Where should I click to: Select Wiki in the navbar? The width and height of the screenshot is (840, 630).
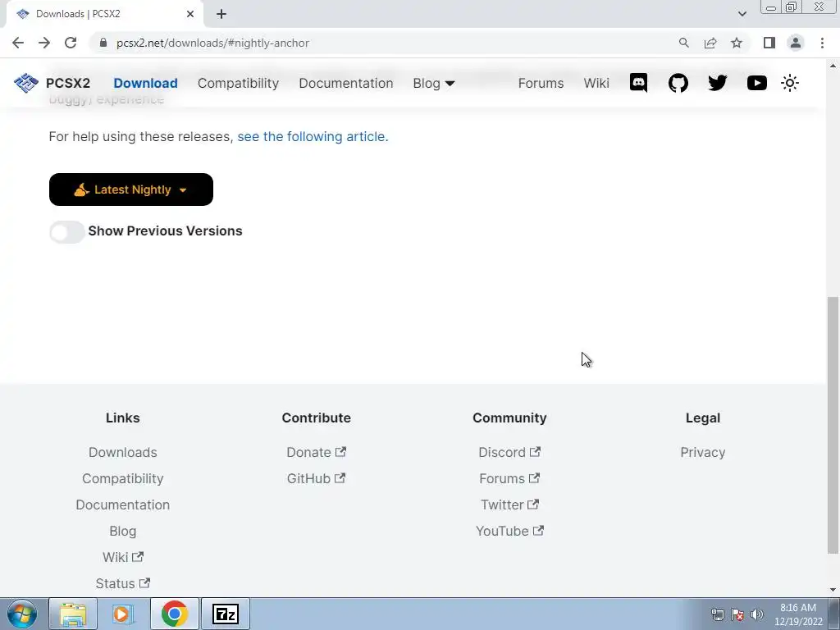(596, 83)
